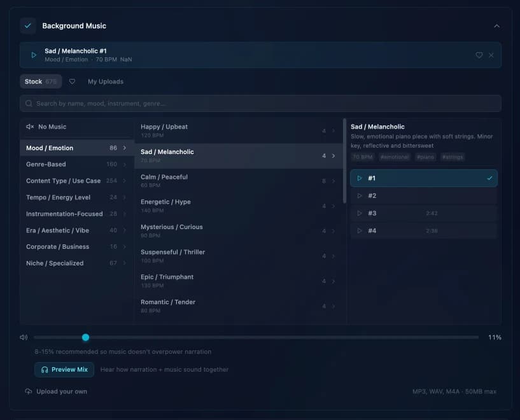Screen dimensions: 520x420
Task: Play track #1 preview
Action: (360, 178)
